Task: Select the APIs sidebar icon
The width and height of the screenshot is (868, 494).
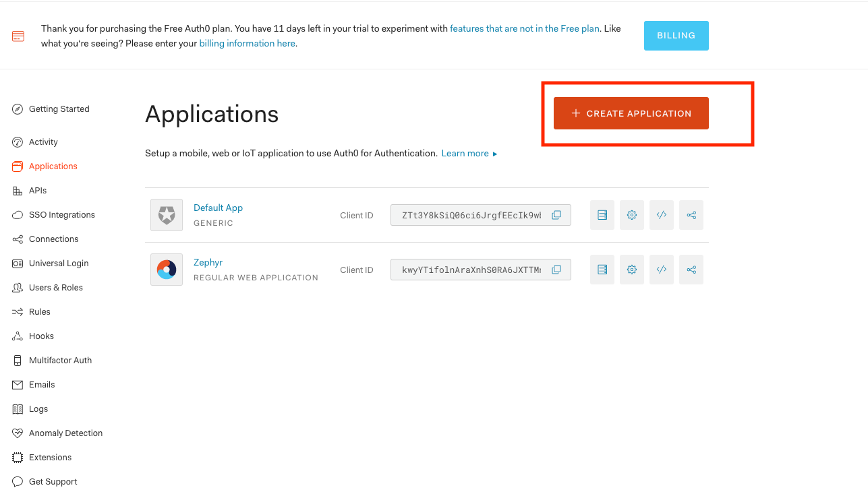Action: [x=17, y=190]
